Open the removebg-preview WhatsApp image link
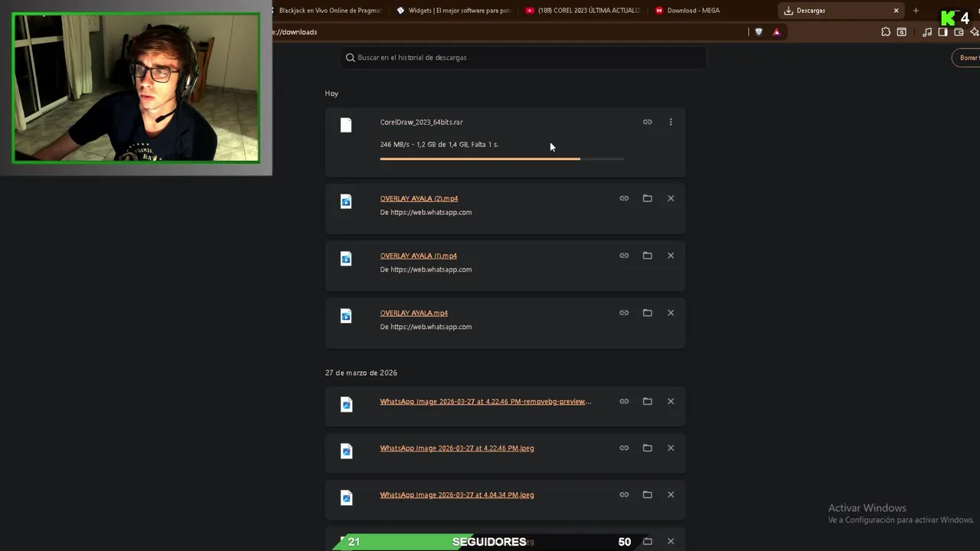The width and height of the screenshot is (980, 551). pyautogui.click(x=485, y=401)
